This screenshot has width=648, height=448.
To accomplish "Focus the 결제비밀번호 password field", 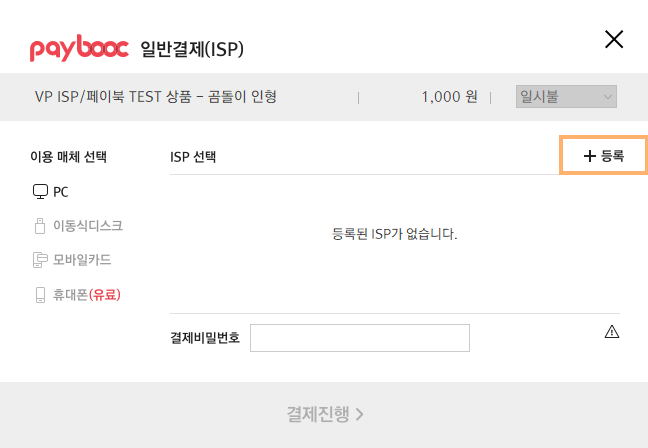I will (x=360, y=338).
